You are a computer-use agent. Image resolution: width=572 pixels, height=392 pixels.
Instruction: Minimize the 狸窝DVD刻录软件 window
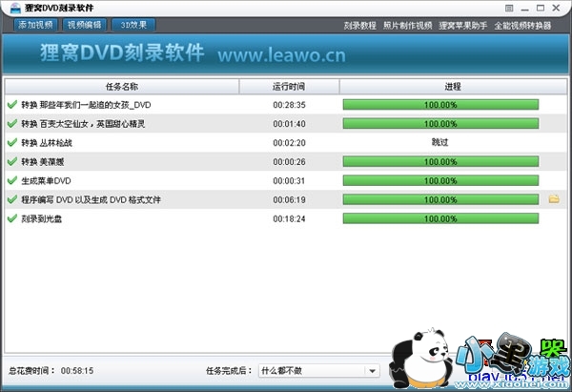[525, 9]
